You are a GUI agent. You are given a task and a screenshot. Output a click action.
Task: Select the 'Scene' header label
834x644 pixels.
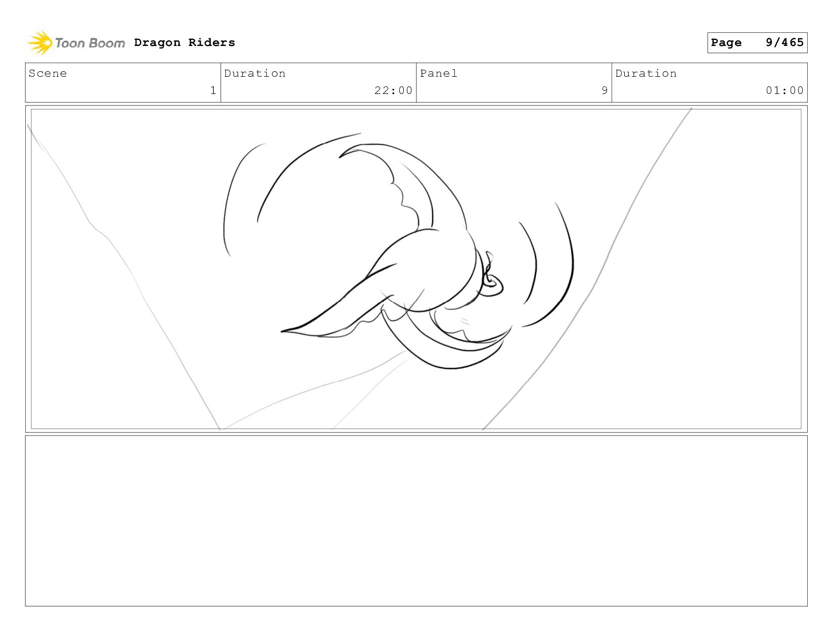(48, 73)
